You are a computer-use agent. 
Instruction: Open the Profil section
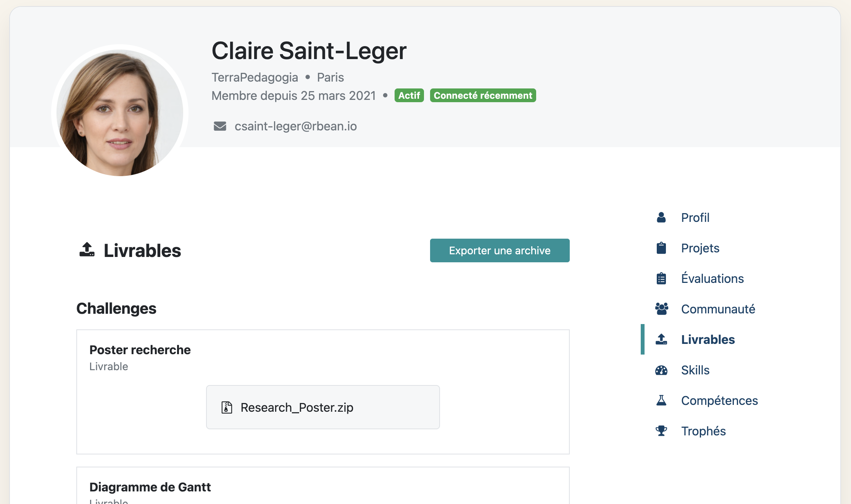click(x=695, y=217)
